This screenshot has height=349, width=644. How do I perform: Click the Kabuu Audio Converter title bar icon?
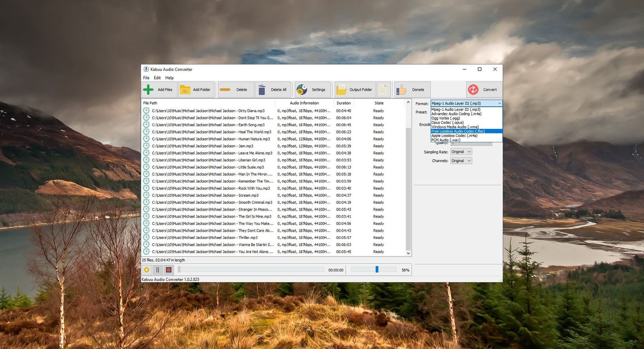[146, 69]
